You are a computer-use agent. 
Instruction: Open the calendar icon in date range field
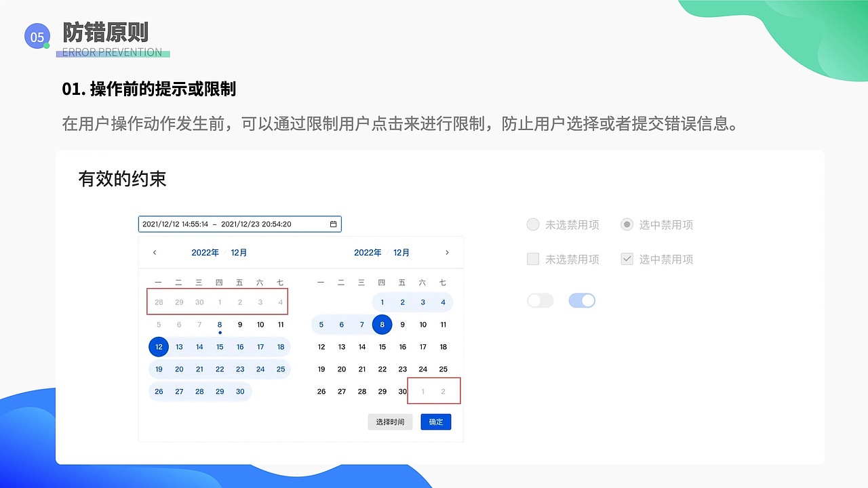(333, 224)
